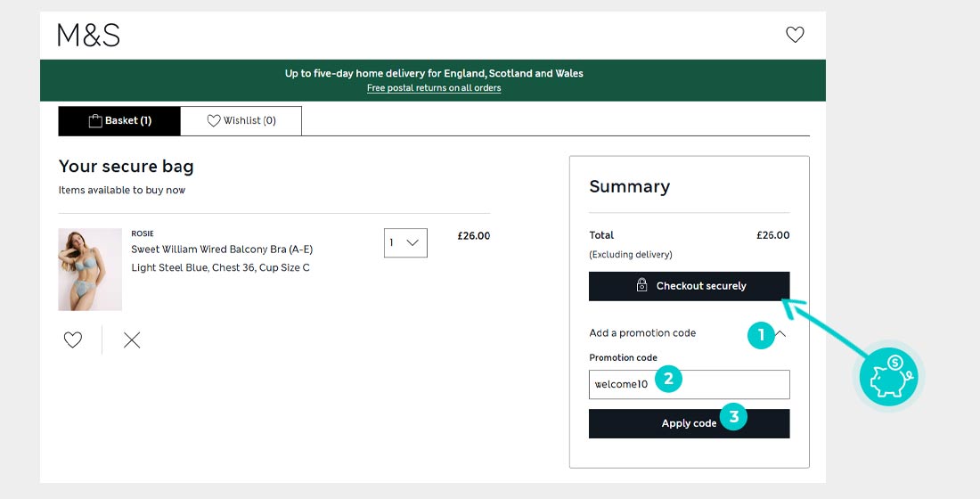Click the Apply code button
The height and width of the screenshot is (499, 980).
tap(689, 423)
